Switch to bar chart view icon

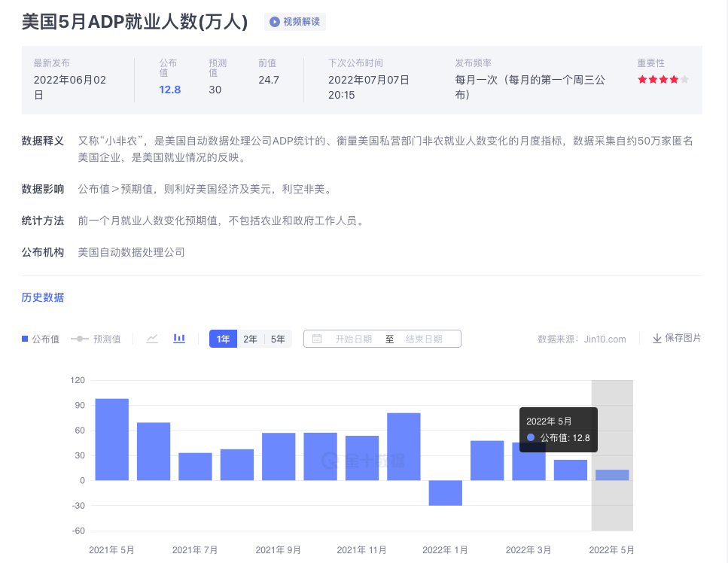[179, 339]
